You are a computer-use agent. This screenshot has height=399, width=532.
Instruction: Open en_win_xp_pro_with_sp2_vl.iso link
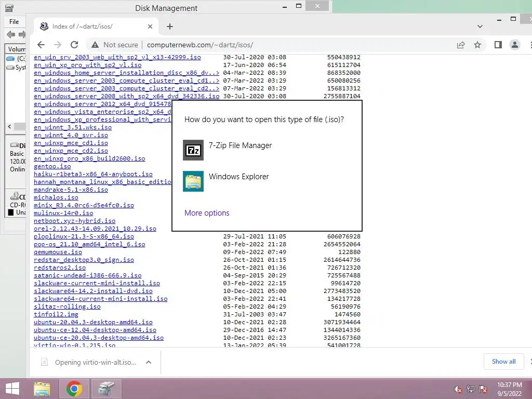click(x=87, y=65)
